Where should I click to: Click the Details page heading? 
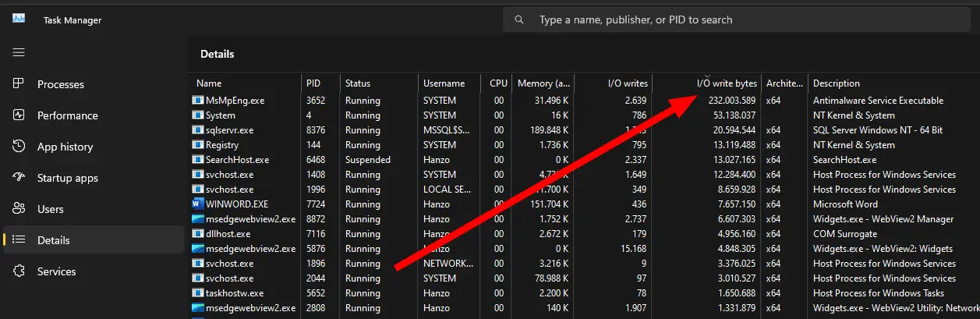[218, 54]
